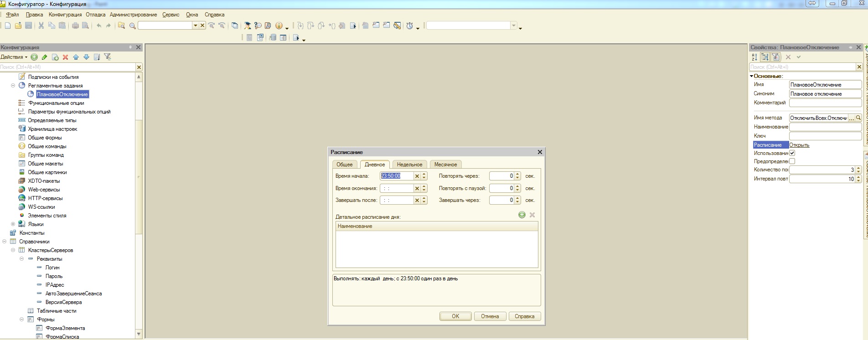Select HTTP-сервисы in configuration tree
Screen dimensions: 868x340
[x=45, y=198]
